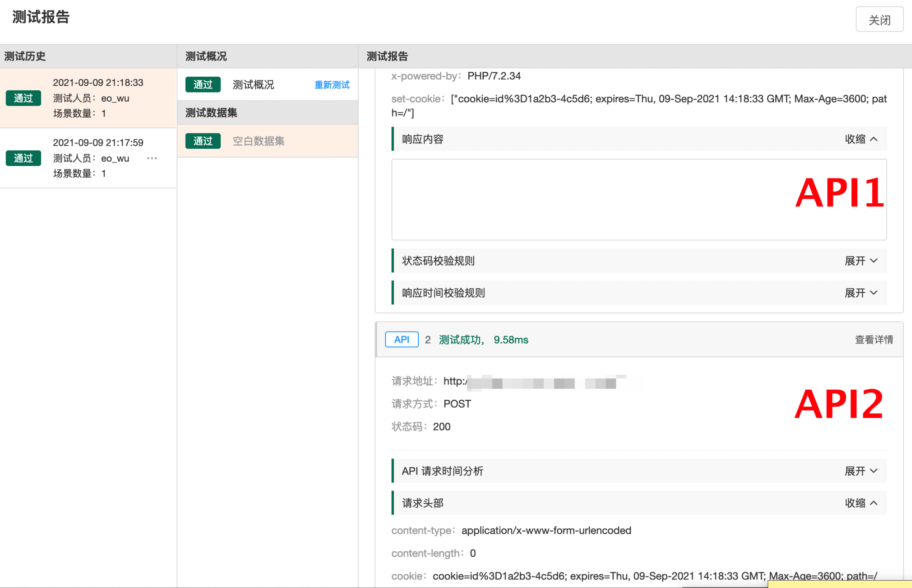Open three-dot menu on 21:17:59 history entry

tap(152, 158)
